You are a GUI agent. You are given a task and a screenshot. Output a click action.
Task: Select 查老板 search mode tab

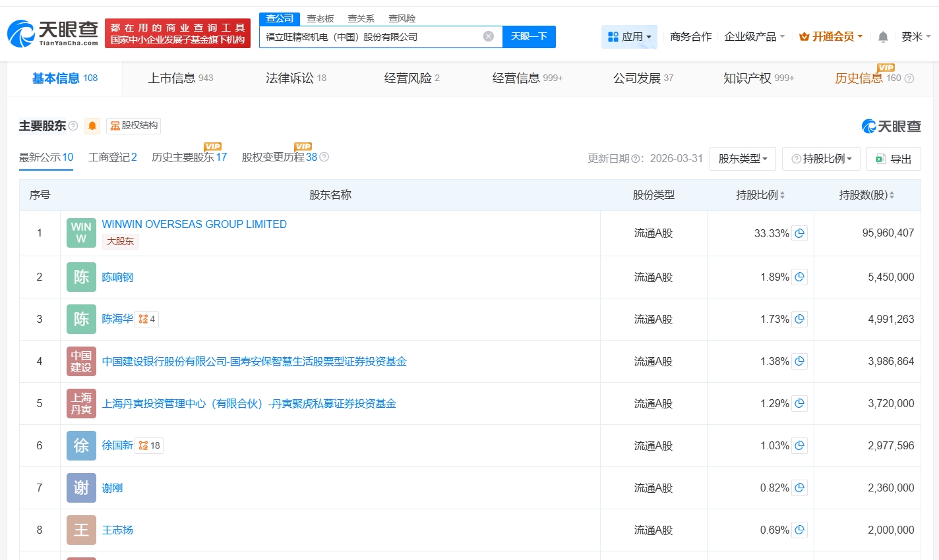pos(320,18)
